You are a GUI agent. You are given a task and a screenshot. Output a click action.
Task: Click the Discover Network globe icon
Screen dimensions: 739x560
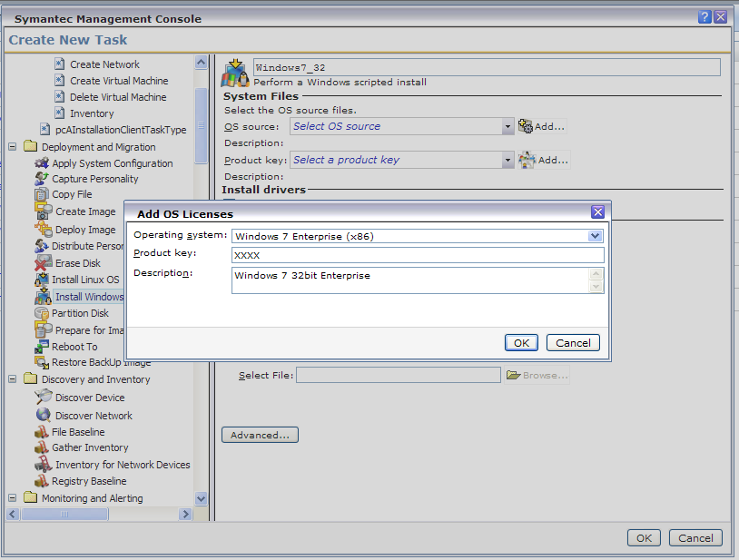tap(44, 415)
